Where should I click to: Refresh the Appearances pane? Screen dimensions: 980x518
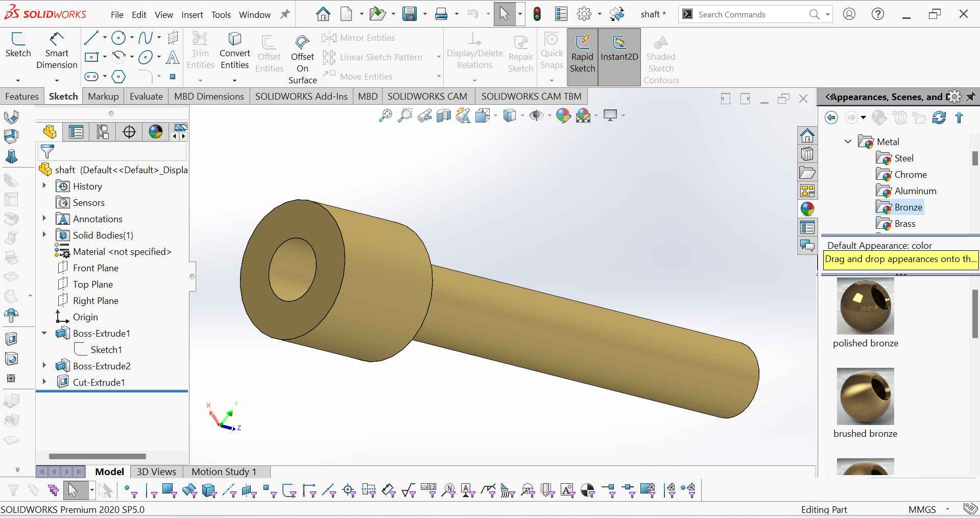[939, 118]
